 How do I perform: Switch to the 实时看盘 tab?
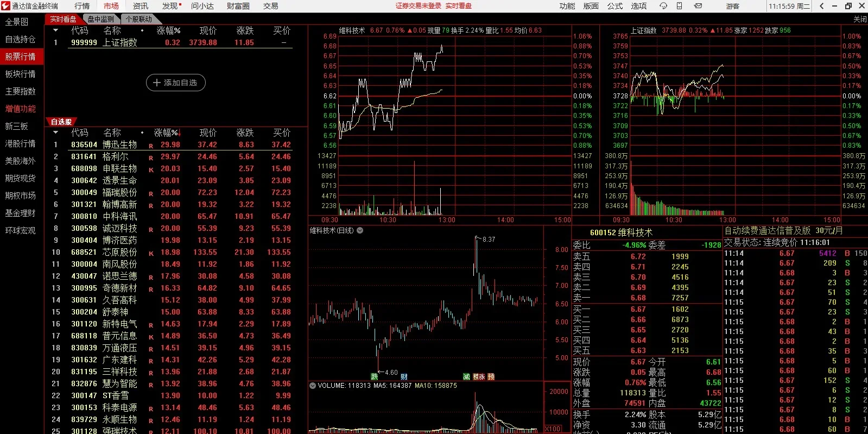click(63, 19)
